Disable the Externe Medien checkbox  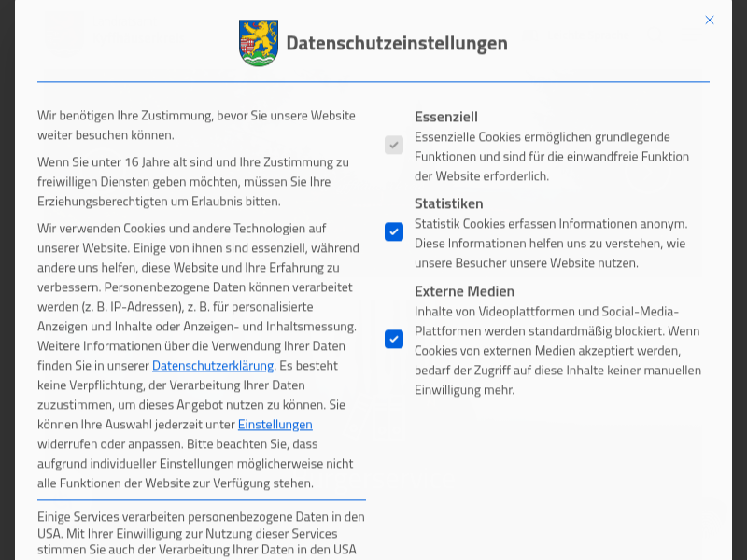[x=394, y=339]
